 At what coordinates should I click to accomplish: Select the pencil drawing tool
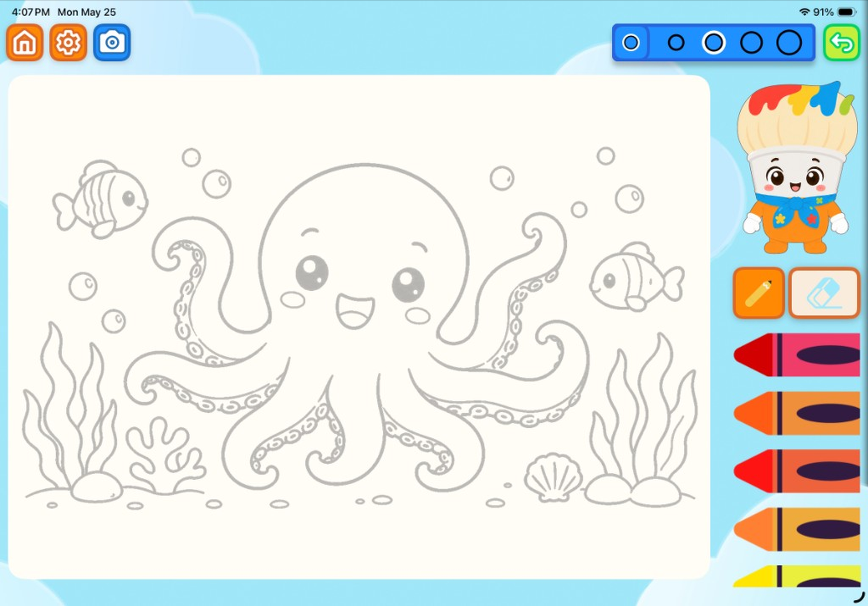pos(759,293)
